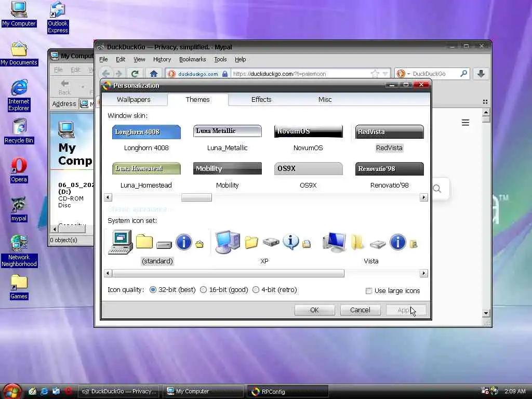Click Apply in Personalization dialog
The width and height of the screenshot is (532, 399).
click(x=406, y=310)
